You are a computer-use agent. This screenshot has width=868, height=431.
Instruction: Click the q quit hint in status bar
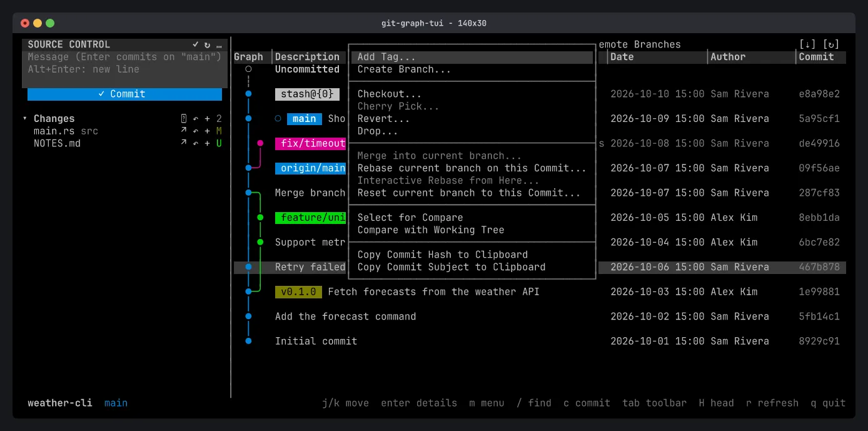(x=828, y=403)
